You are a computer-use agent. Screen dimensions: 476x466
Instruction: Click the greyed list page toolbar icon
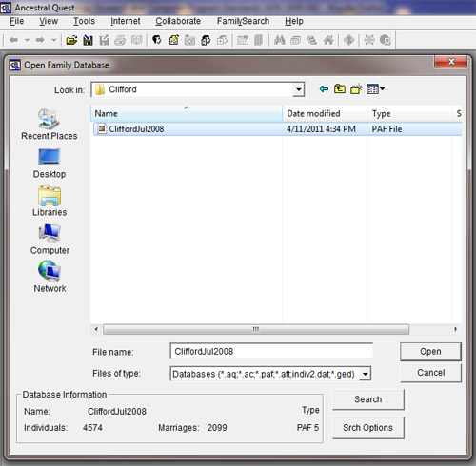click(259, 40)
